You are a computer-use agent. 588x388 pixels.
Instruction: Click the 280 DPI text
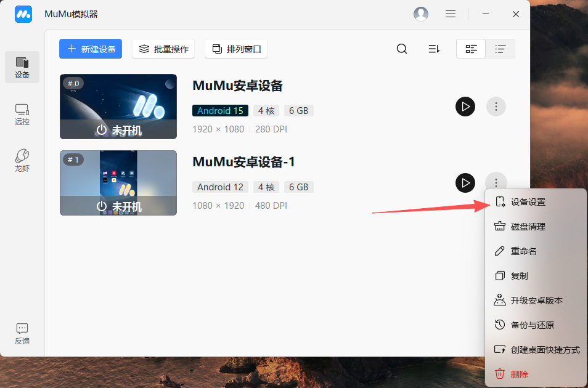pos(271,129)
